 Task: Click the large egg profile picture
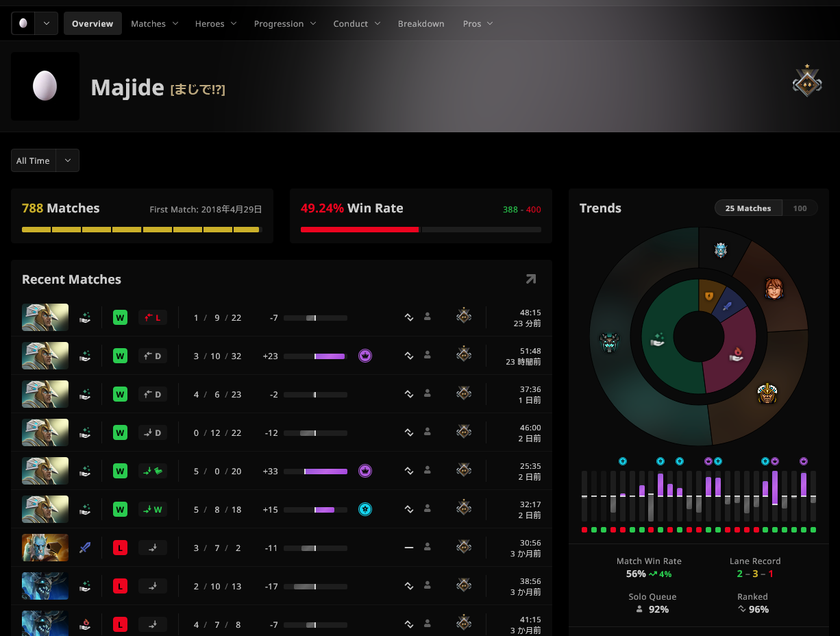coord(45,86)
